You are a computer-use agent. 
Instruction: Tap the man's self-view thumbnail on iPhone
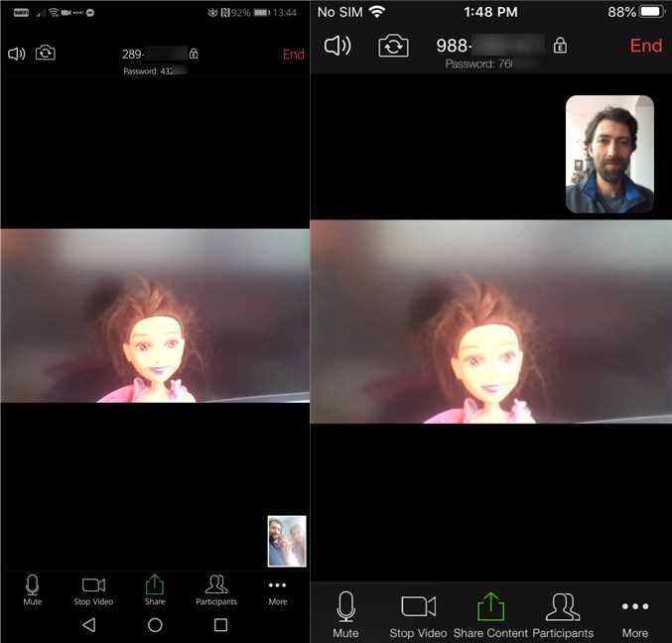coord(609,154)
